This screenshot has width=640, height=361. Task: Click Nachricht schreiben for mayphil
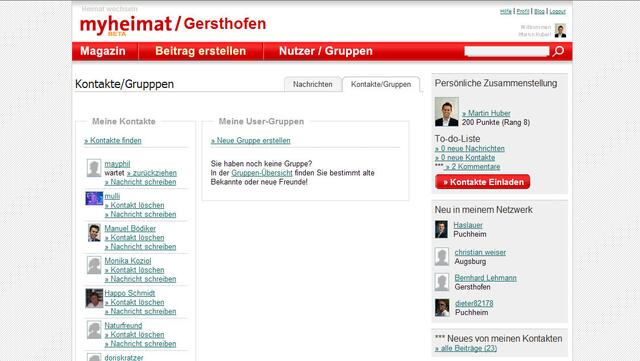coord(140,182)
